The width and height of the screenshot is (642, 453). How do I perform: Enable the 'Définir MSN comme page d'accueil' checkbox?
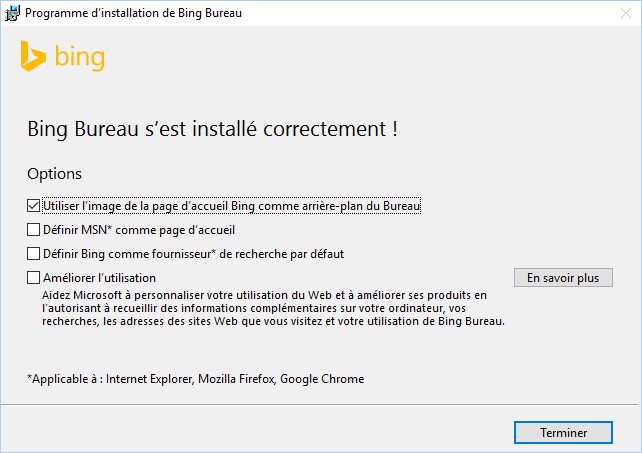35,230
